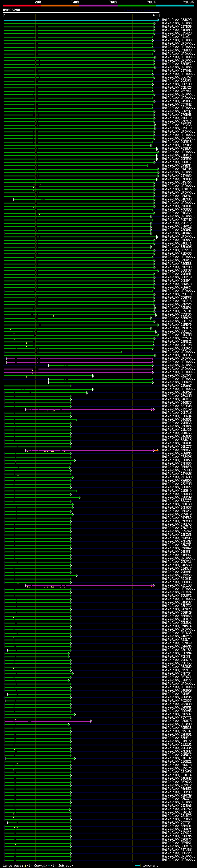The width and height of the screenshot is (197, 868).
Task: Click the purple ~60% legend color bar
Action: pyautogui.click(x=98, y=6)
